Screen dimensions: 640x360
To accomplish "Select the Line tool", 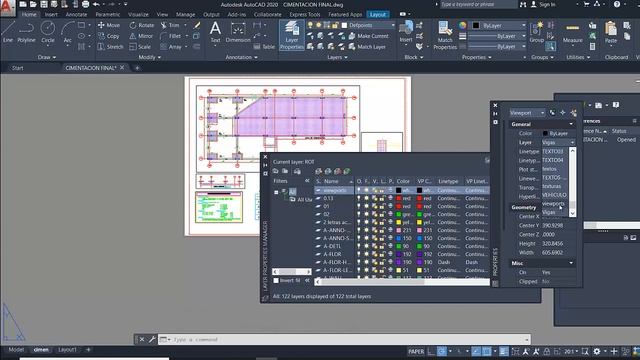I will coord(8,32).
